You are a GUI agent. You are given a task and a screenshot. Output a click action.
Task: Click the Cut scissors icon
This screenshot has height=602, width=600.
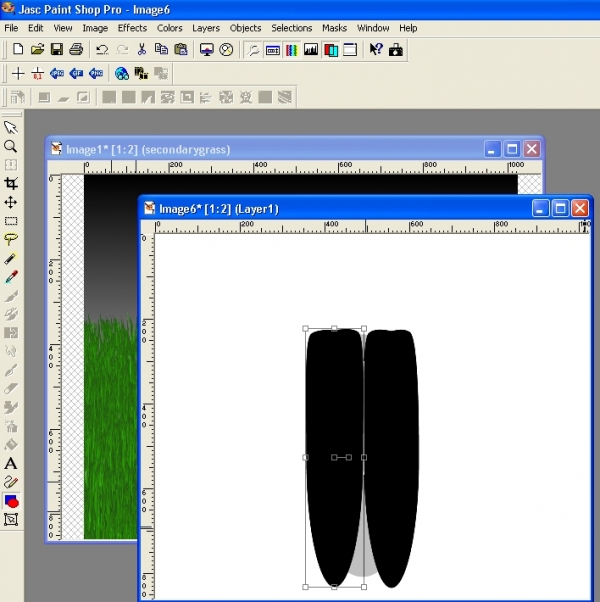click(x=142, y=50)
